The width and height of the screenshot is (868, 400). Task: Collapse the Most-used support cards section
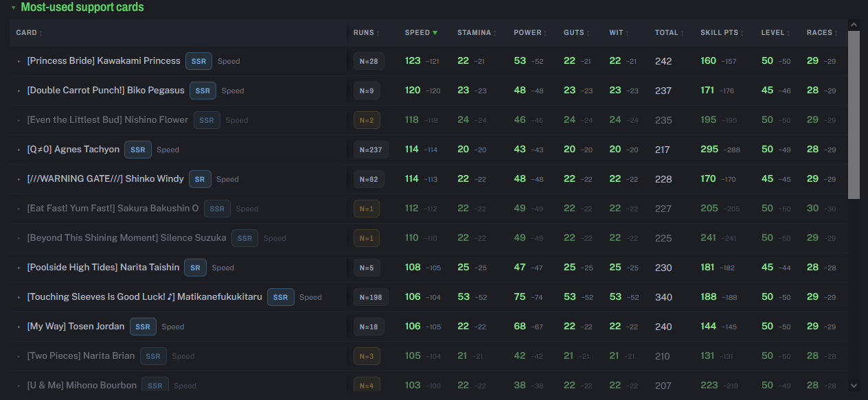point(14,8)
